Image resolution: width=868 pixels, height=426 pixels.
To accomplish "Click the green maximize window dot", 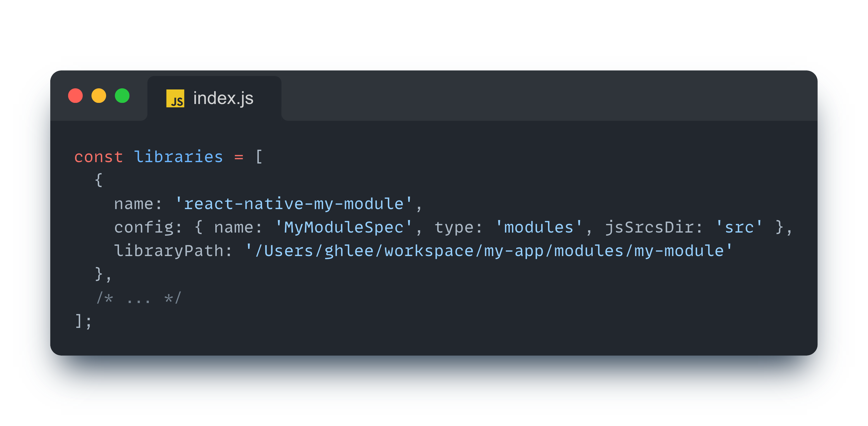I will coord(122,96).
